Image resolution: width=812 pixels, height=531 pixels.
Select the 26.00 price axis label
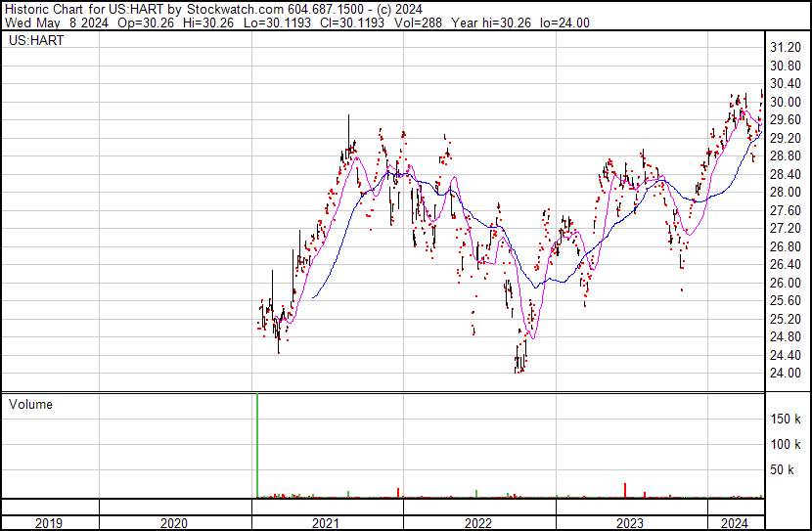[x=786, y=283]
